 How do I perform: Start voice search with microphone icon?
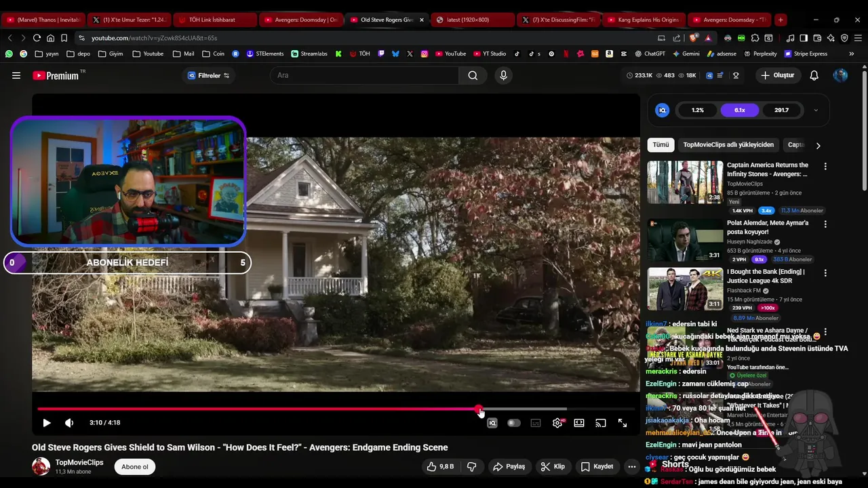click(503, 75)
